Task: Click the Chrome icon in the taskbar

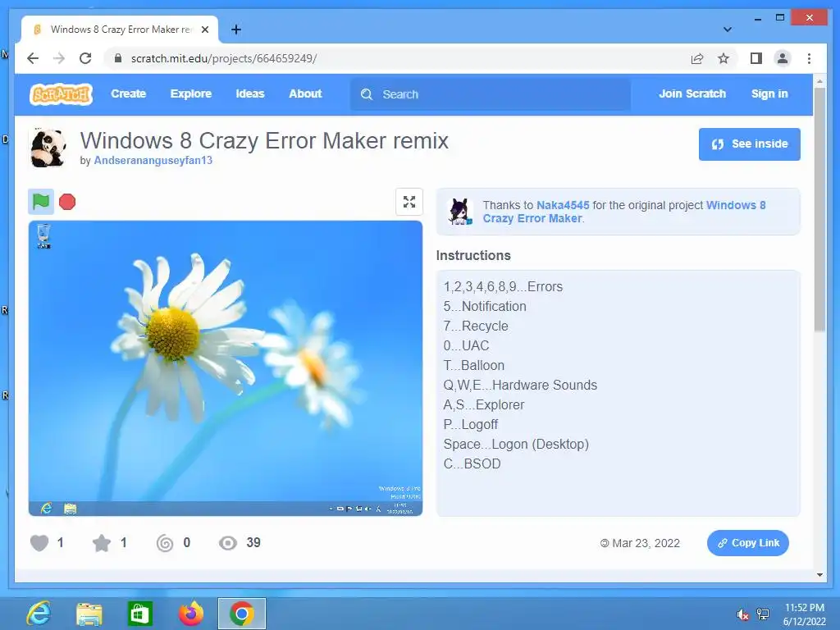Action: (x=242, y=614)
